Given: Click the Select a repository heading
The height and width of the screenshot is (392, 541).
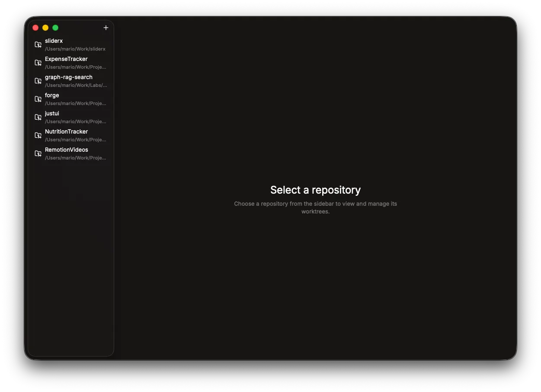Looking at the screenshot, I should 315,190.
